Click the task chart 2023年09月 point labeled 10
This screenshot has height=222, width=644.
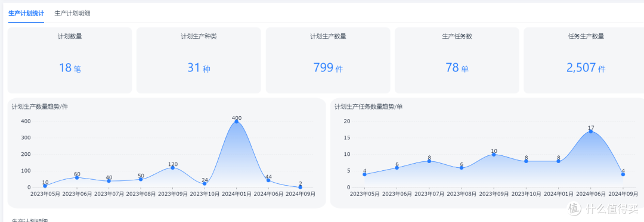click(494, 154)
